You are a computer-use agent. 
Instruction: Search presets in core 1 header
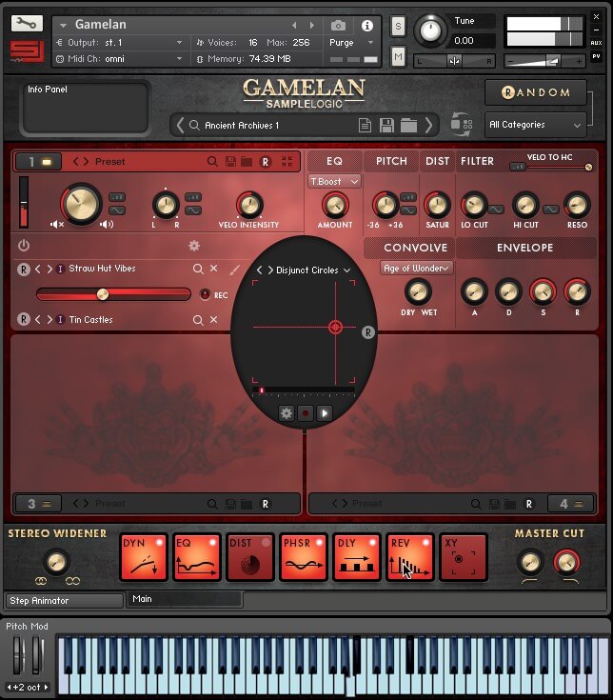[212, 161]
